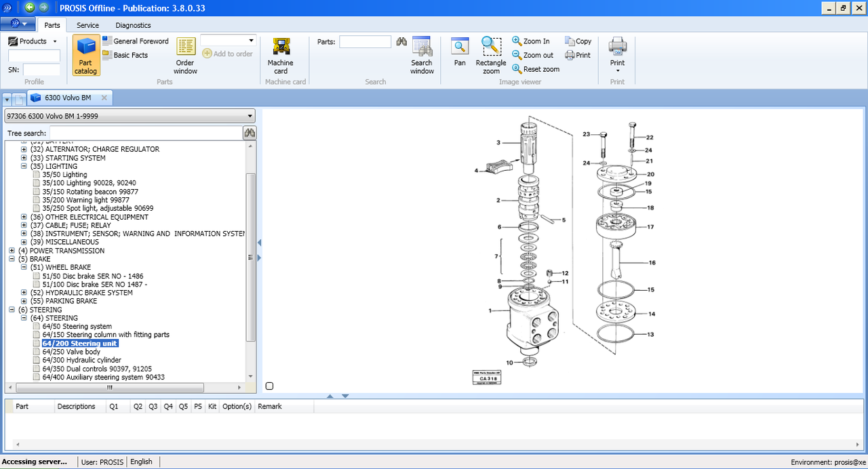868x469 pixels.
Task: Expand (33) STARTING SYSTEM
Action: [x=24, y=158]
